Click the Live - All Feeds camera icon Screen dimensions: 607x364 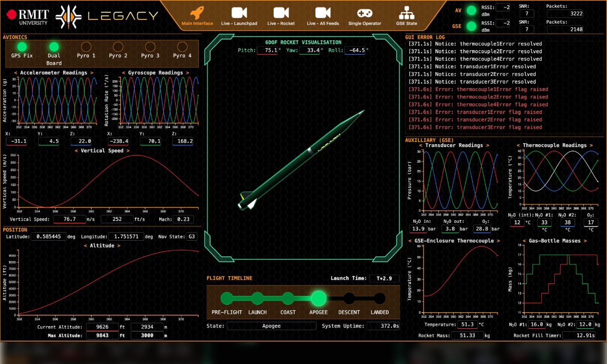[323, 12]
